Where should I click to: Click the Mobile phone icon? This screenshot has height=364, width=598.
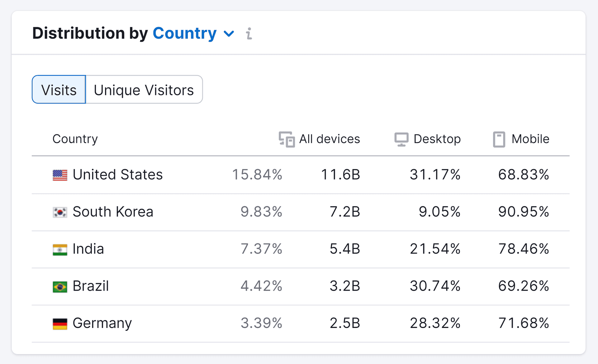[x=499, y=139]
